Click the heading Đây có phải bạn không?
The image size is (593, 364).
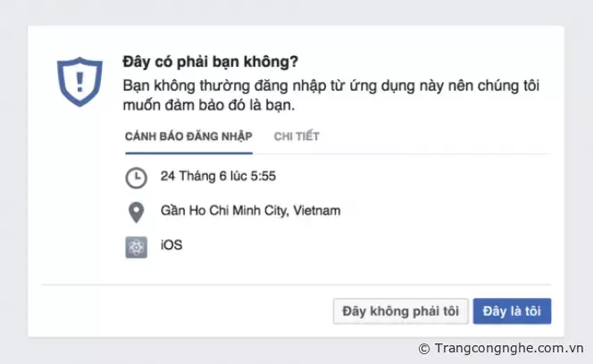[x=210, y=62]
